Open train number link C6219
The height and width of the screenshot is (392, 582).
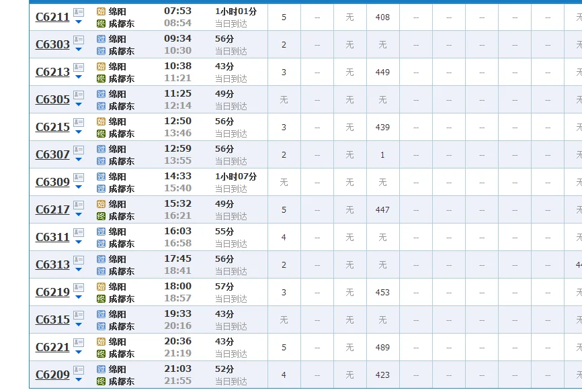[52, 293]
